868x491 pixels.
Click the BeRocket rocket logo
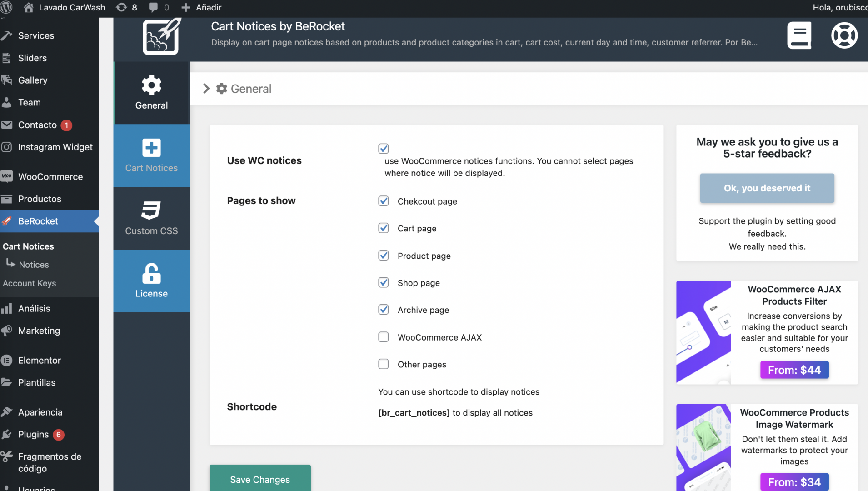point(162,36)
